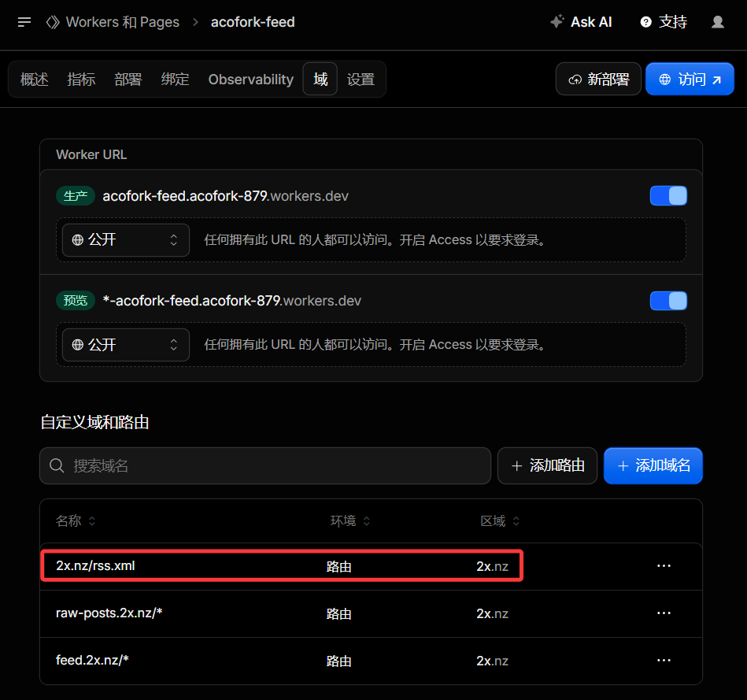Sort table by 名称 column arrows
This screenshot has height=700, width=747.
click(92, 520)
